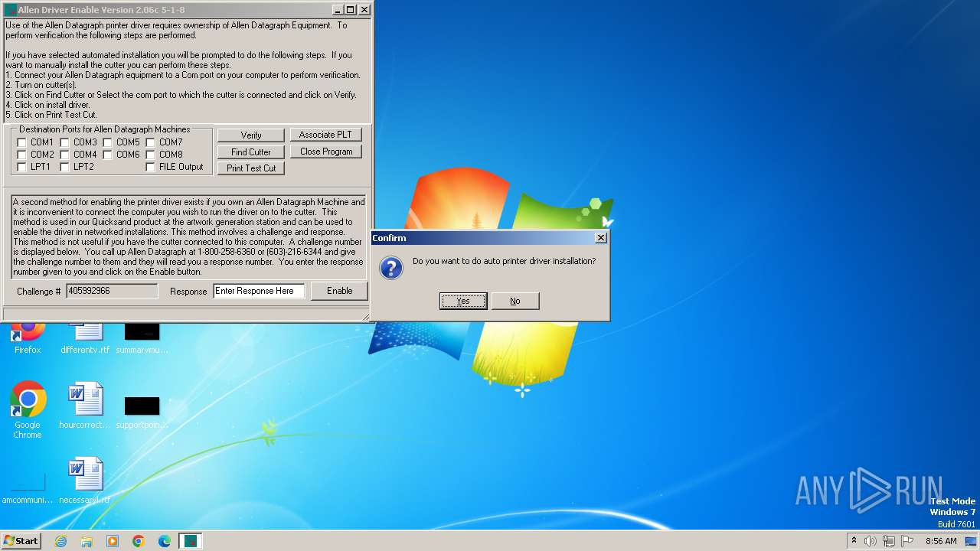Click the Close Program button
Viewport: 980px width, 551px height.
click(x=325, y=152)
